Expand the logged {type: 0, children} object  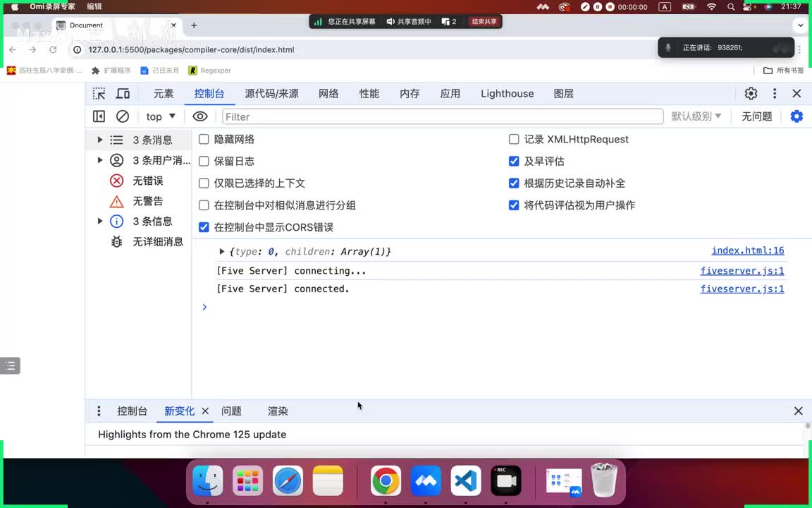(x=221, y=251)
